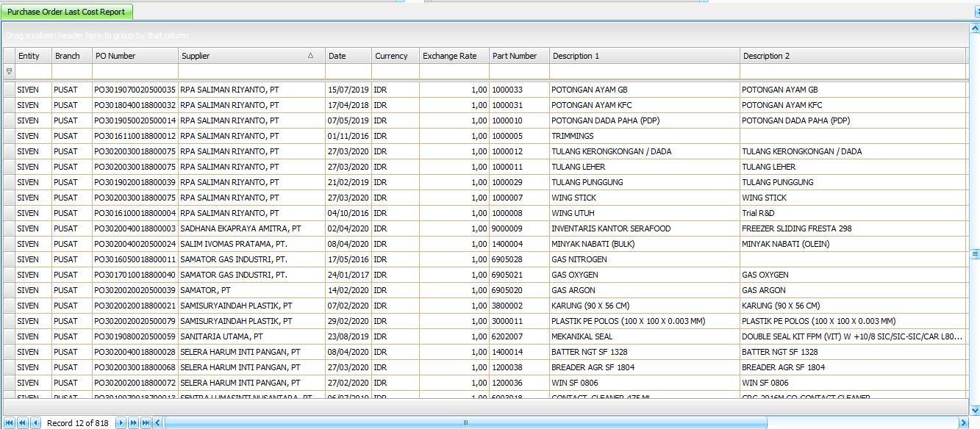Click the Supplier ascending sort arrow

(310, 56)
